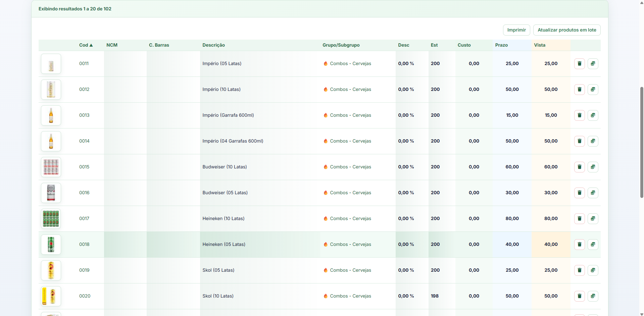Image resolution: width=644 pixels, height=316 pixels.
Task: Delete product Heineken (10 Latas)
Action: click(x=580, y=219)
